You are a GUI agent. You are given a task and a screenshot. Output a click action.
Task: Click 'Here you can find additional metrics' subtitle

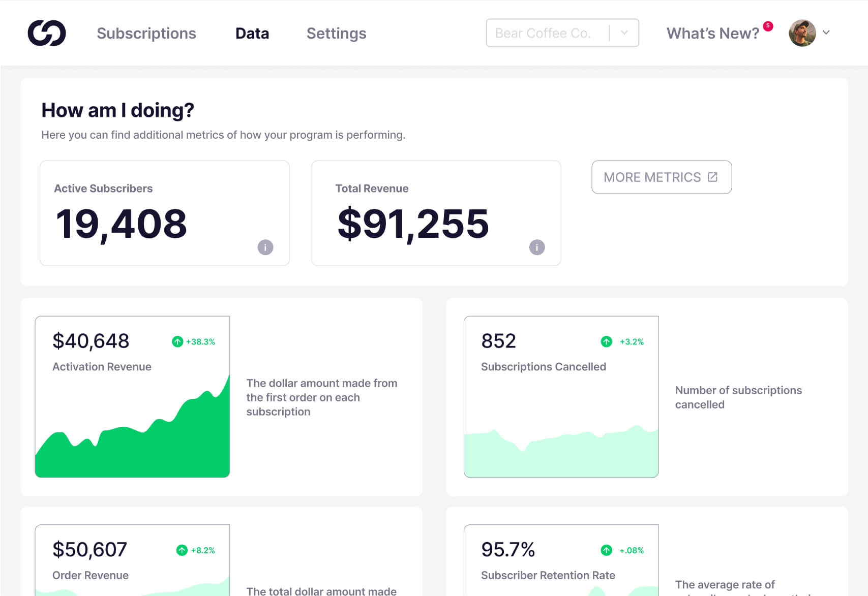tap(223, 135)
